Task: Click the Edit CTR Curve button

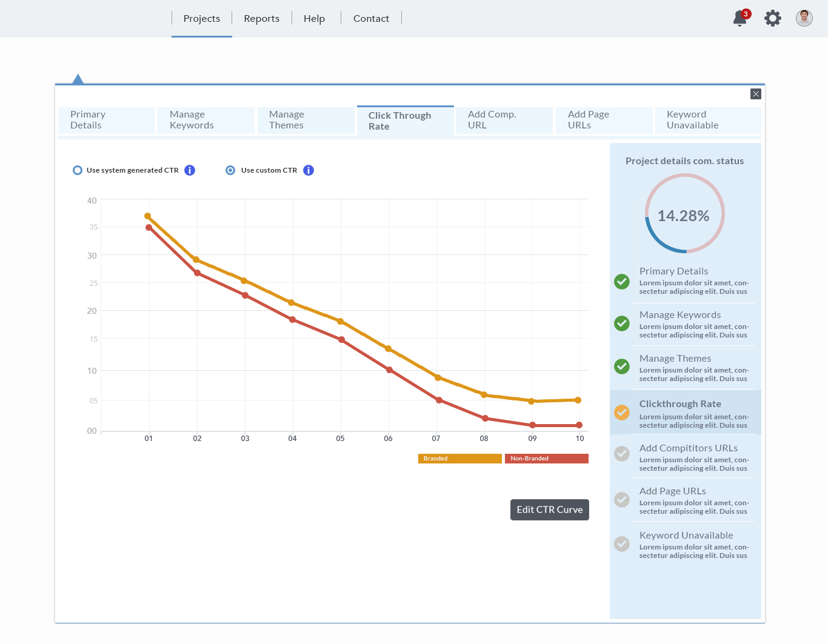Action: click(x=550, y=510)
